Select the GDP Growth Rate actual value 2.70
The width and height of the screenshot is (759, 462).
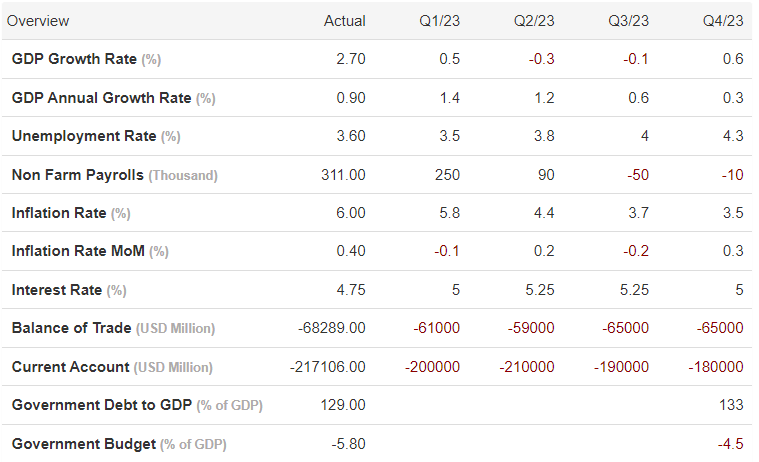351,59
